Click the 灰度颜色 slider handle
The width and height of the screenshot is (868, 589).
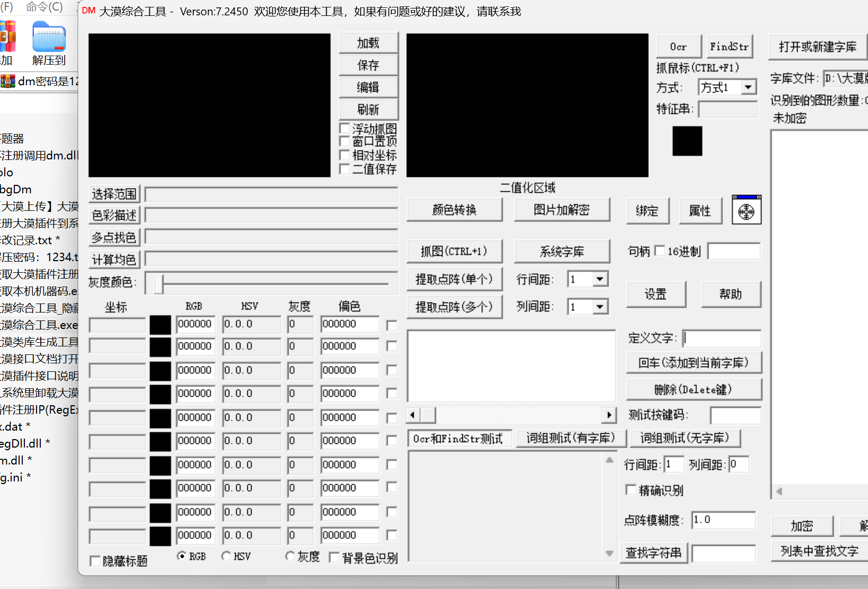pyautogui.click(x=159, y=283)
